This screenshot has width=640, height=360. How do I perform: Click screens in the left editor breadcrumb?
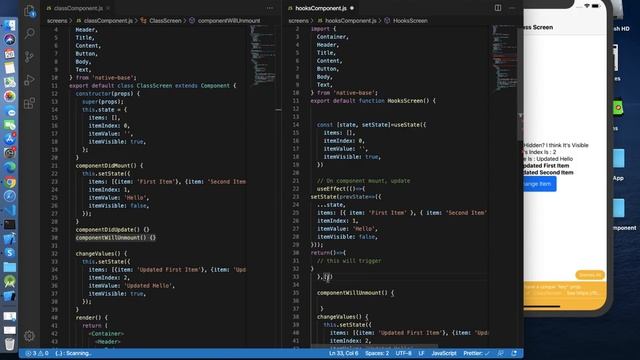point(57,20)
